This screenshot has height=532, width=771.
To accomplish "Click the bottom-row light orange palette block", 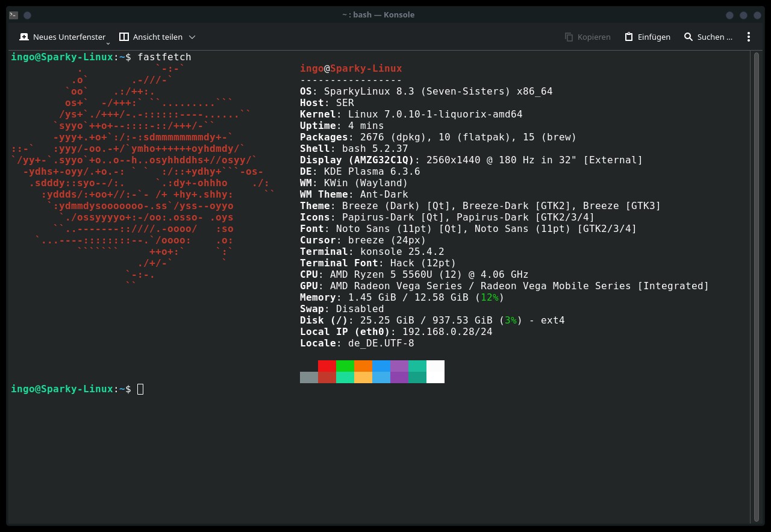I will click(x=363, y=377).
